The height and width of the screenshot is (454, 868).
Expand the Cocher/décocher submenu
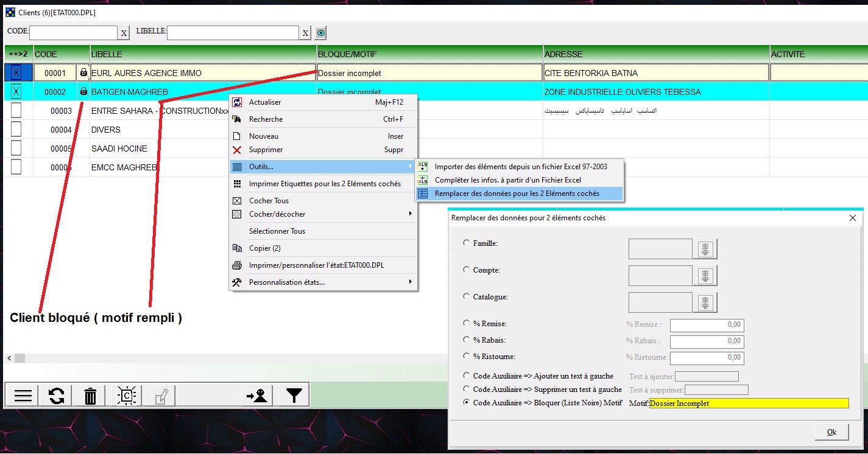[x=323, y=214]
